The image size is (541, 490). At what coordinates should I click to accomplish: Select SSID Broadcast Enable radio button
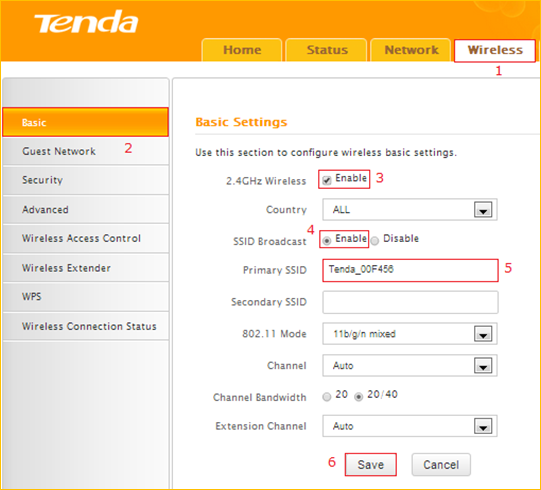point(326,240)
